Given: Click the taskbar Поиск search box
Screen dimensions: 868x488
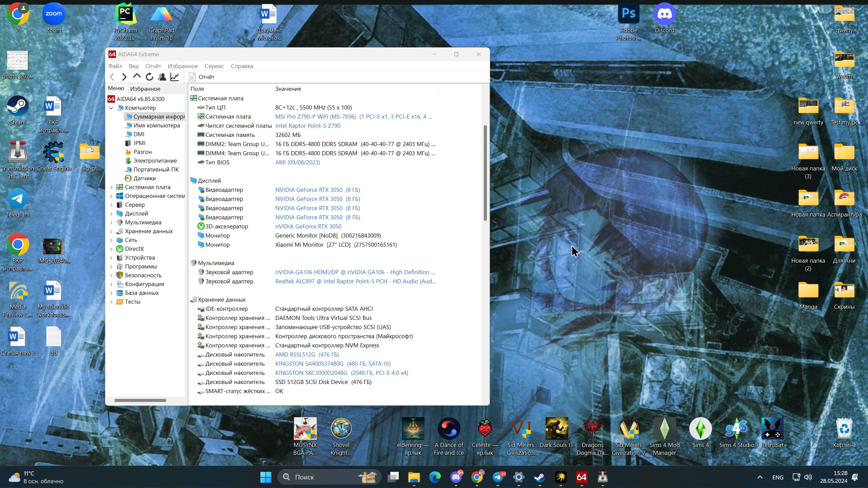Looking at the screenshot, I should click(x=330, y=477).
